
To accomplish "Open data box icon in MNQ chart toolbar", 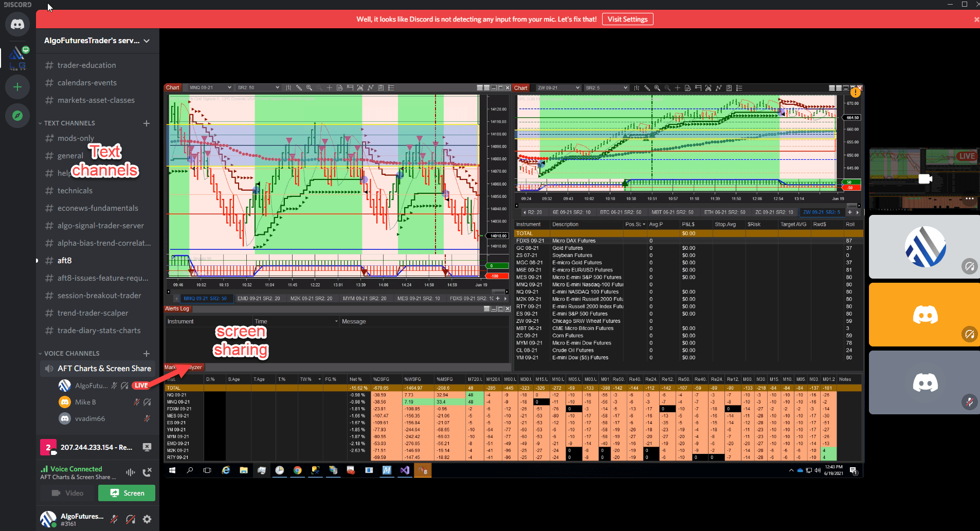I will click(340, 88).
